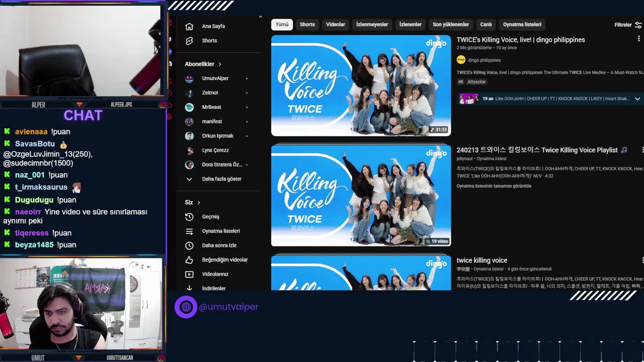
Task: Click emoji next to t_irmaksaurus in chat
Action: click(x=76, y=188)
